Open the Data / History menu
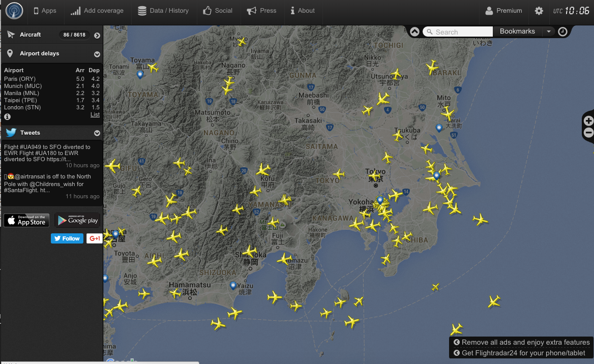594x364 pixels. coord(163,10)
